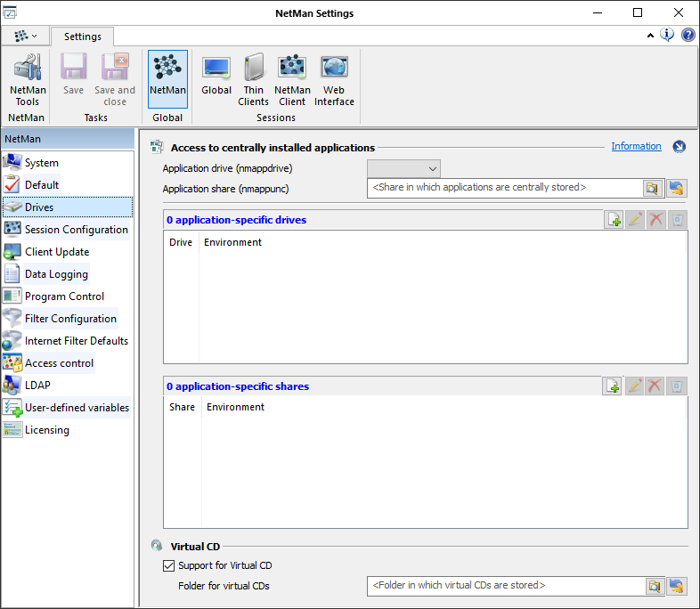
Task: Select the Global sessions icon
Action: [216, 79]
